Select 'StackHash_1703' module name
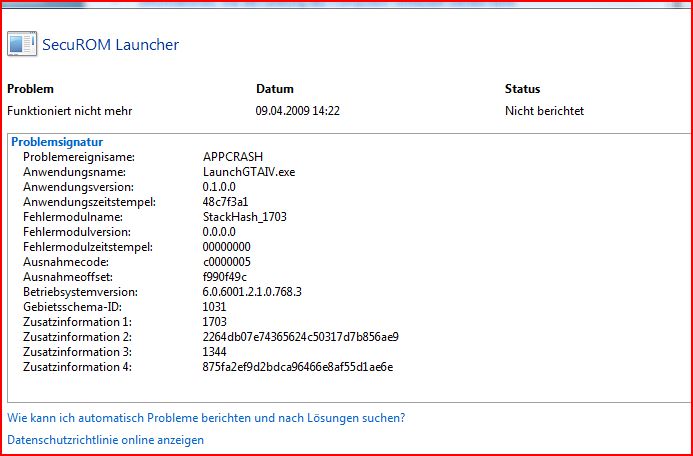 point(245,217)
